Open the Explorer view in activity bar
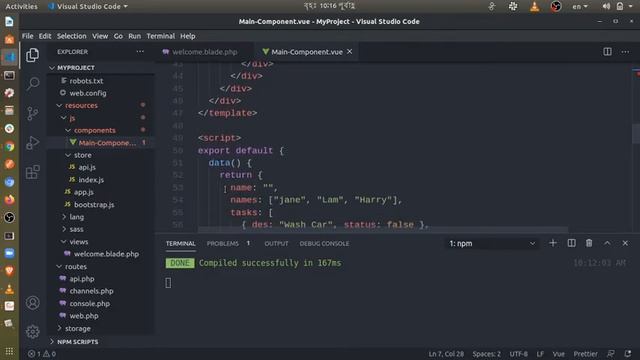This screenshot has width=640, height=360. click(32, 55)
